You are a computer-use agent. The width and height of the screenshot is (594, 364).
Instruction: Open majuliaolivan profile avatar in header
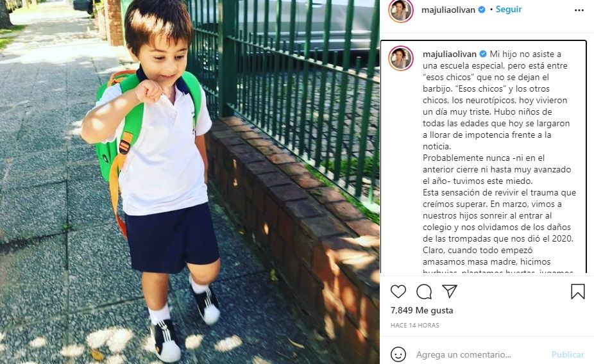click(401, 10)
